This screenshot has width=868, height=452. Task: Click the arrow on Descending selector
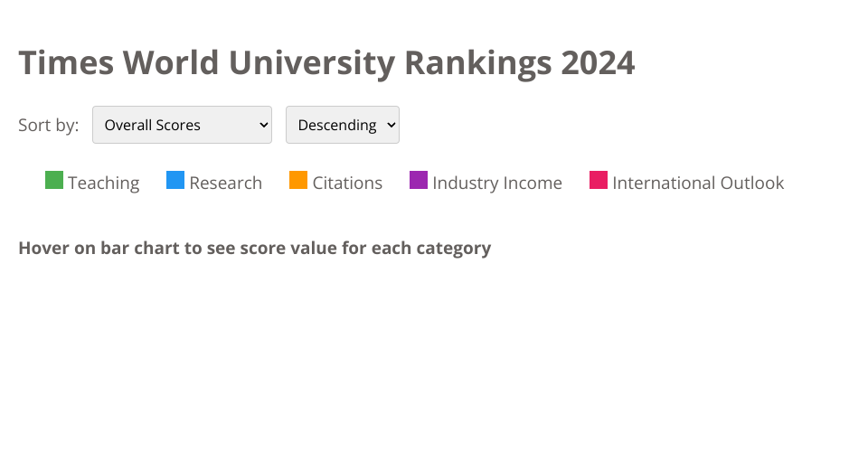tap(391, 125)
